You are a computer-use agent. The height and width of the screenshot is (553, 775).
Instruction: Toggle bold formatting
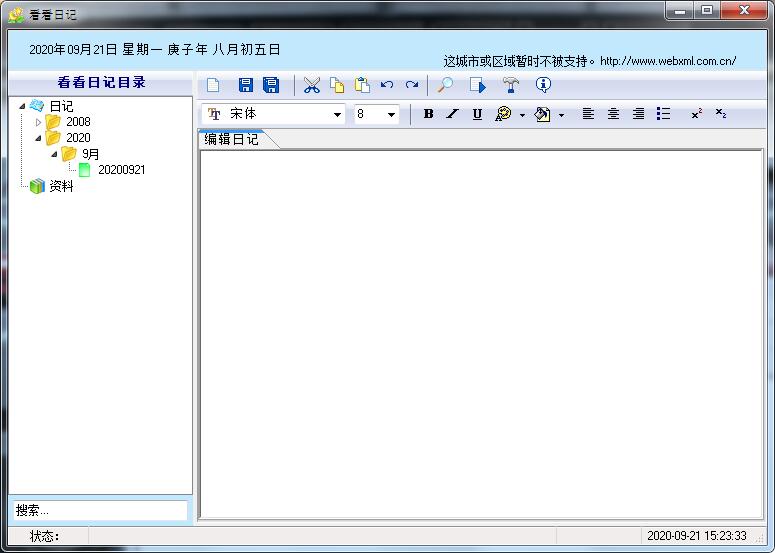click(x=428, y=114)
